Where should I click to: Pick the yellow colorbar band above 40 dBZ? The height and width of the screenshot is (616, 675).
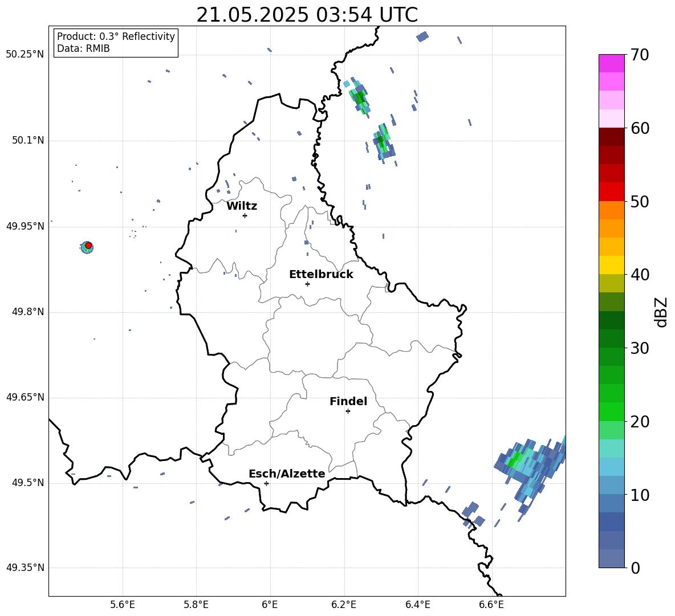611,265
